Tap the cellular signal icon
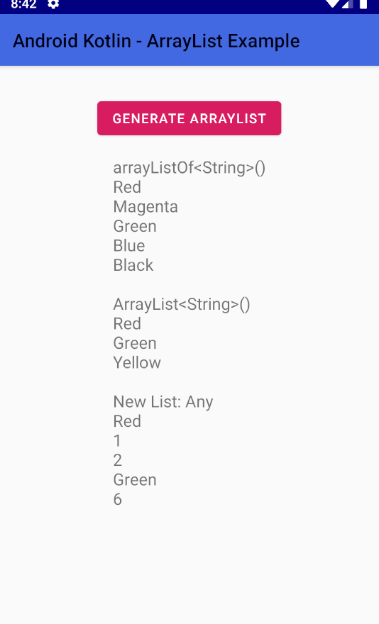 pyautogui.click(x=347, y=4)
